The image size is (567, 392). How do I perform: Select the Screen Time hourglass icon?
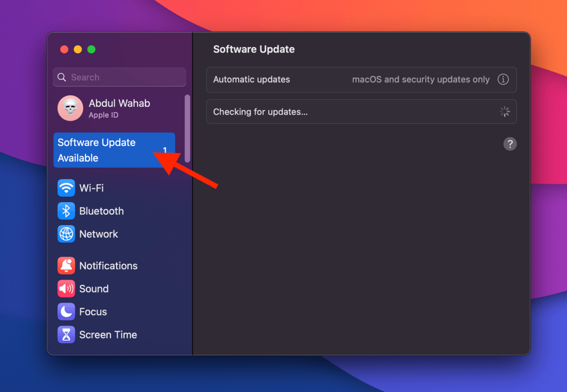(66, 334)
